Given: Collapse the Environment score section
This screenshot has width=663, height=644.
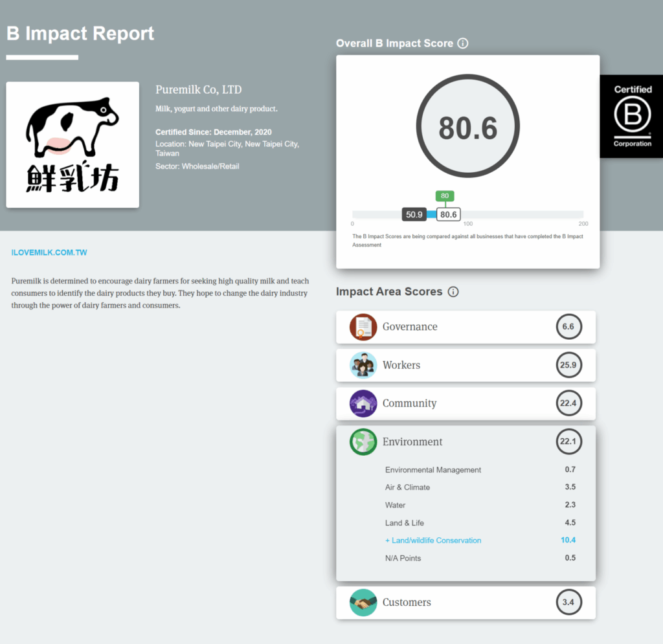Looking at the screenshot, I should pos(466,441).
